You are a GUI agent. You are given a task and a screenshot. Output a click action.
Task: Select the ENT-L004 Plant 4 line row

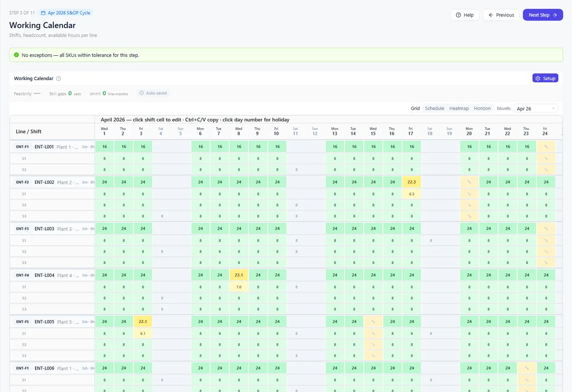pos(52,275)
